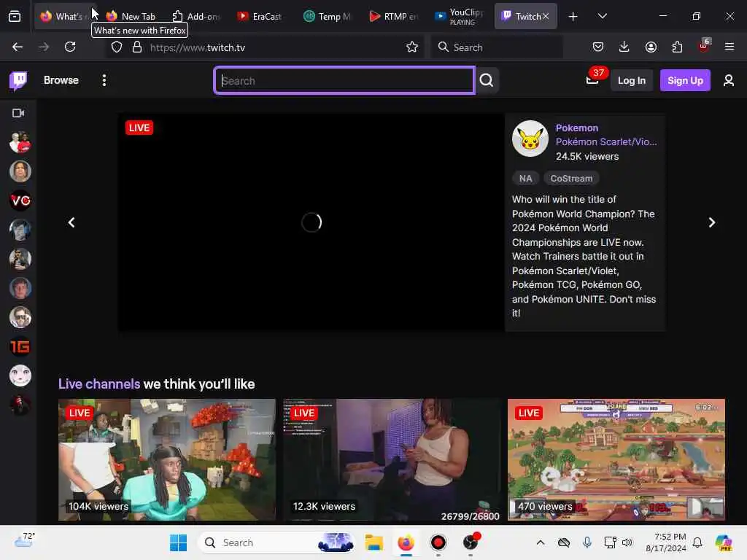This screenshot has height=560, width=747.
Task: Open tracking protection shield icon
Action: click(x=117, y=47)
